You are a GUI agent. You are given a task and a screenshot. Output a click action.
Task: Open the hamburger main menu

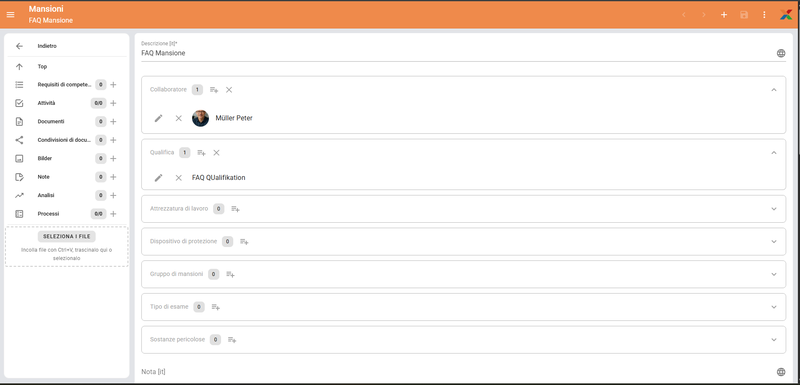10,15
